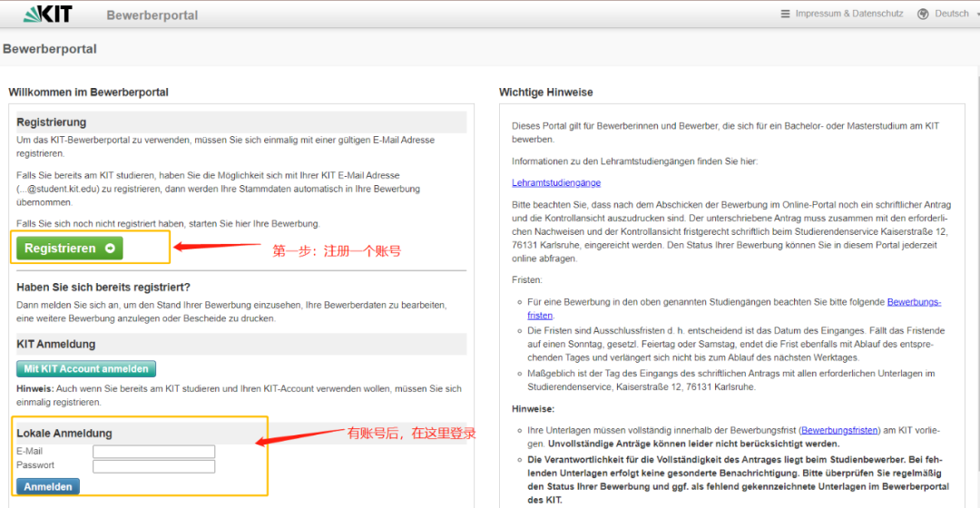
Task: Click the KIT Anmeldung section header
Action: [x=55, y=345]
